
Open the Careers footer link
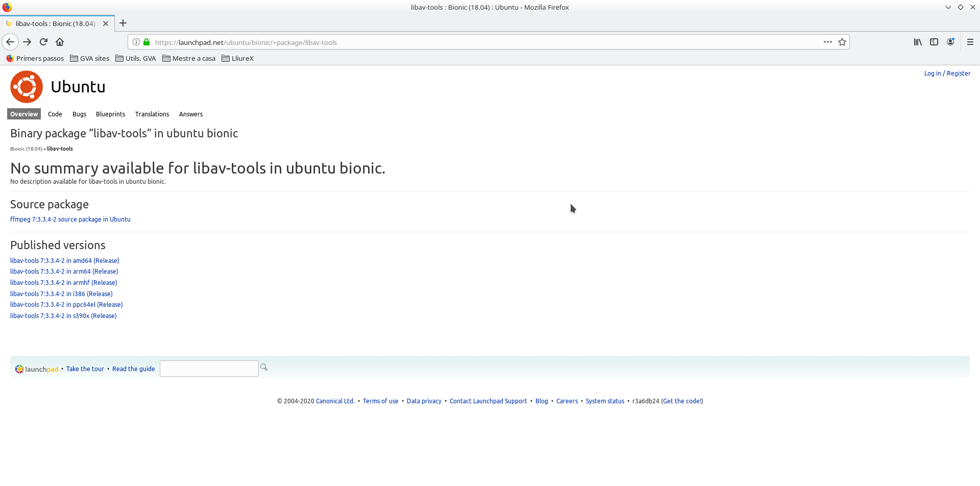(567, 401)
